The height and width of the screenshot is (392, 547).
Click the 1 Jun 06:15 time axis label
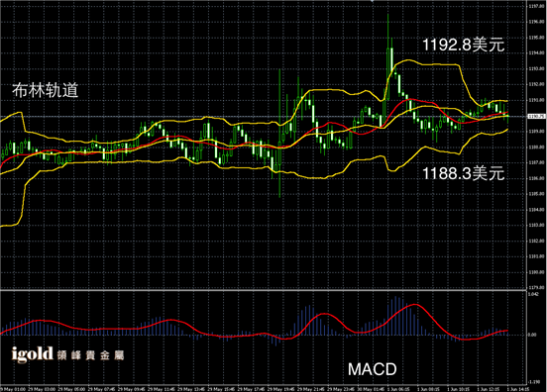(398, 389)
